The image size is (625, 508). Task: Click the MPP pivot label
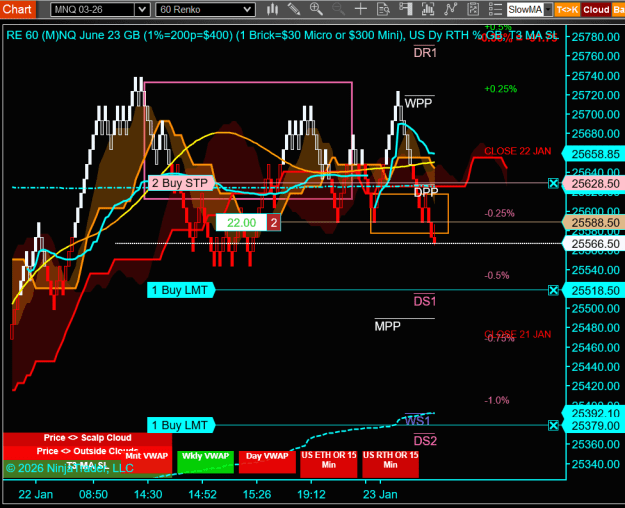[x=387, y=327]
